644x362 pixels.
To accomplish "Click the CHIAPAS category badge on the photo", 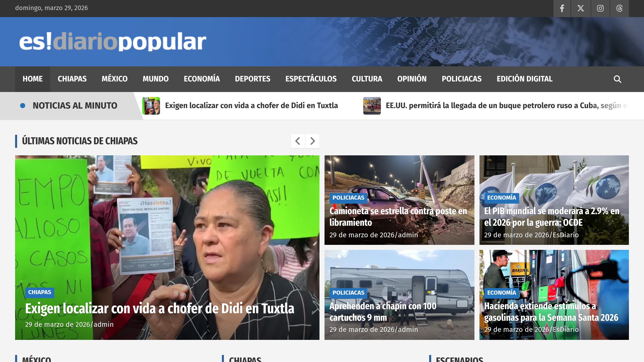I will click(39, 292).
